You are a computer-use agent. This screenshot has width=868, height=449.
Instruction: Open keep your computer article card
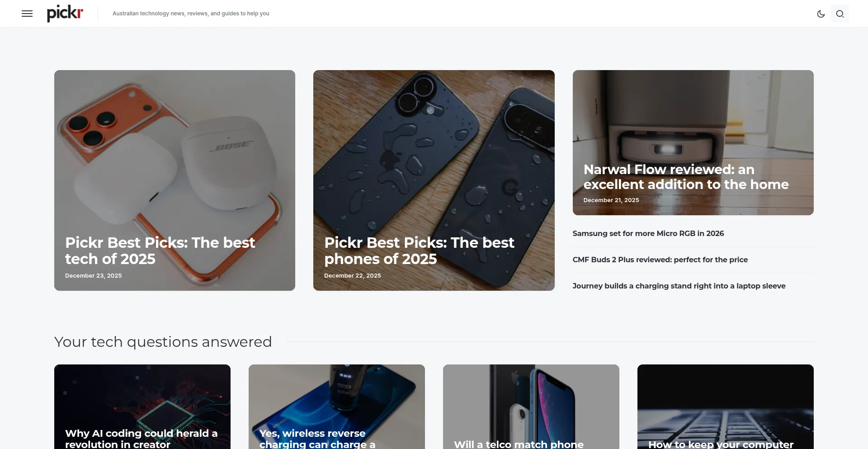click(x=726, y=407)
